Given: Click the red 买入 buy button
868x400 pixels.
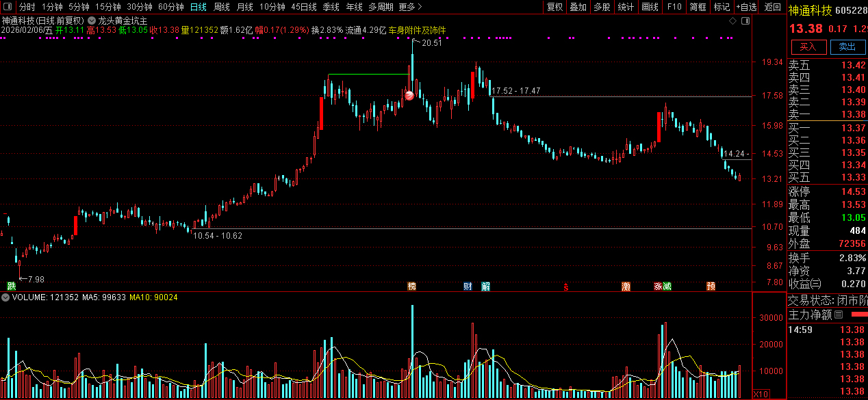Looking at the screenshot, I should click(x=808, y=46).
